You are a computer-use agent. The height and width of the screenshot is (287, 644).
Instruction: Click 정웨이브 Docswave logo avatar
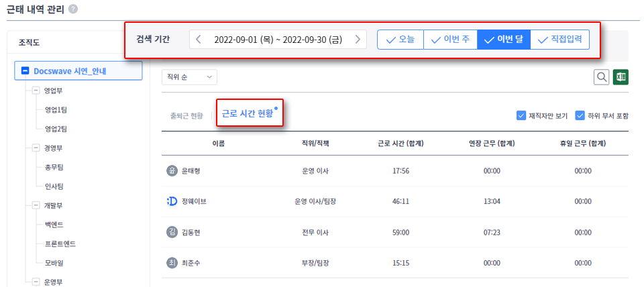coord(172,202)
